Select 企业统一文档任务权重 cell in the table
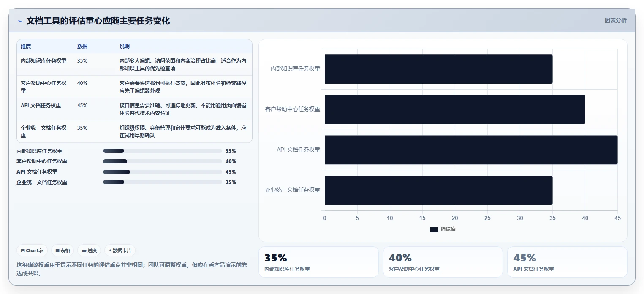 click(x=43, y=132)
